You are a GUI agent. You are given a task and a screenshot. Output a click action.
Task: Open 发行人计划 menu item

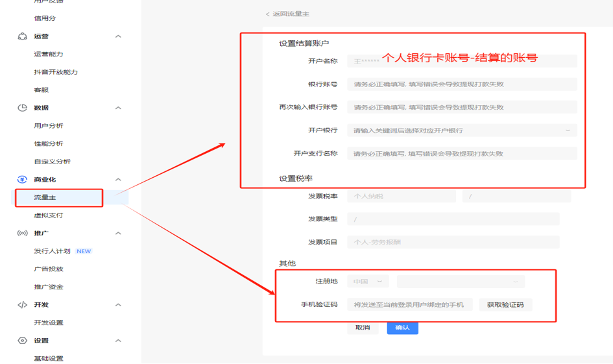coord(53,251)
